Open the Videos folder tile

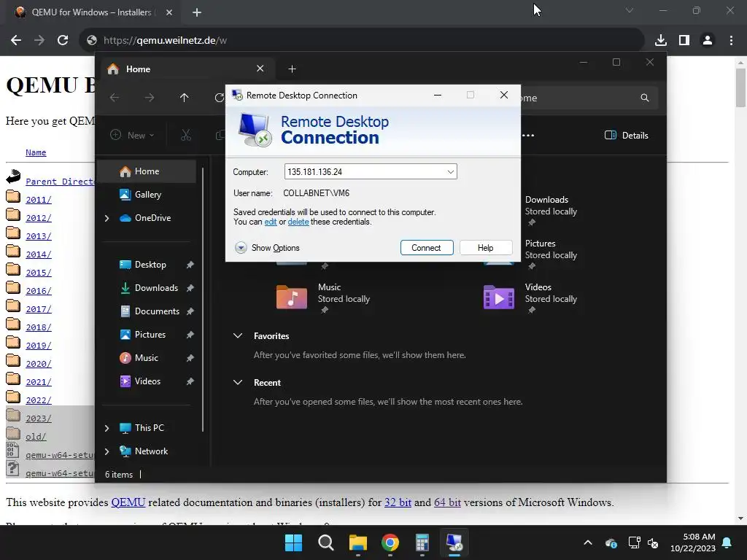[531, 297]
